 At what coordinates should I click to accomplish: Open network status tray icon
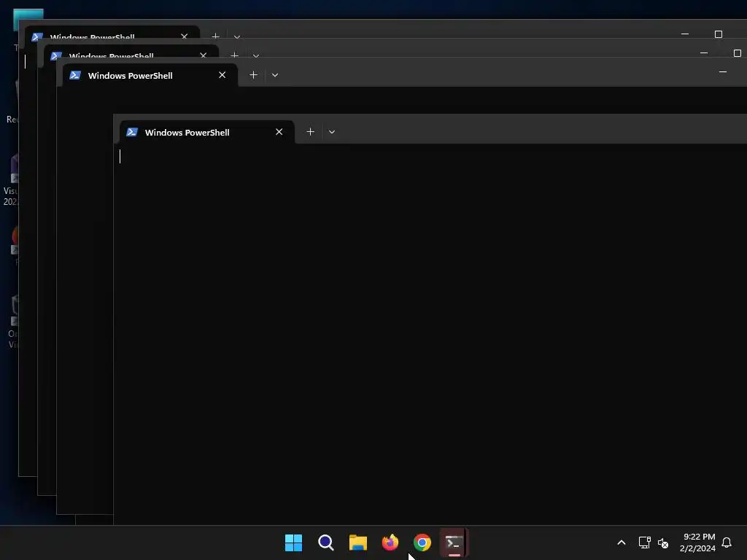pos(645,542)
